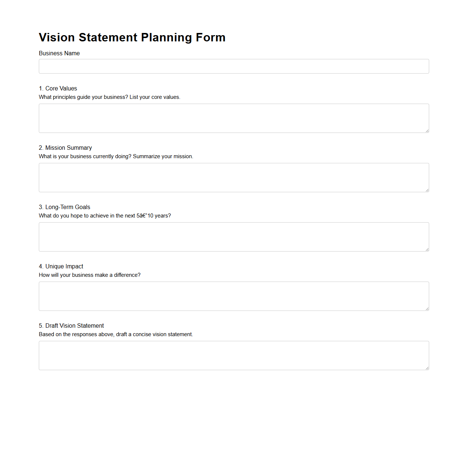
Task: Click the Long-Term Goals text area
Action: (x=234, y=237)
